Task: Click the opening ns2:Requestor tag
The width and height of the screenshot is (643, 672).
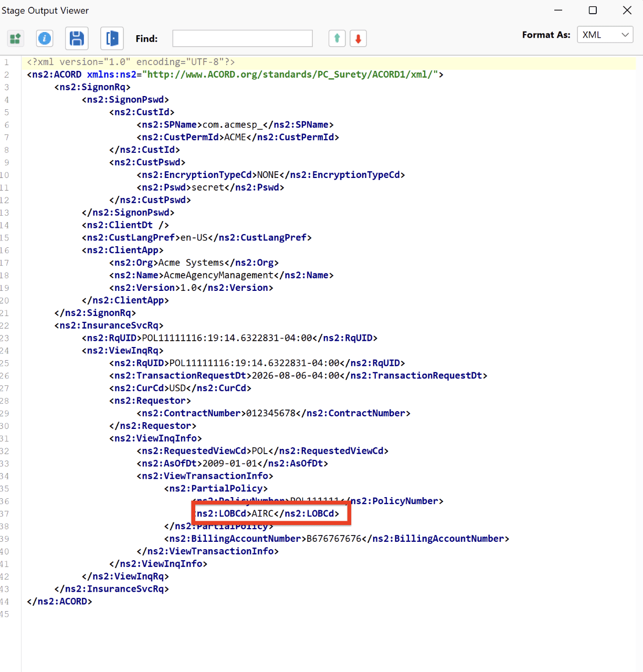Action: click(150, 401)
